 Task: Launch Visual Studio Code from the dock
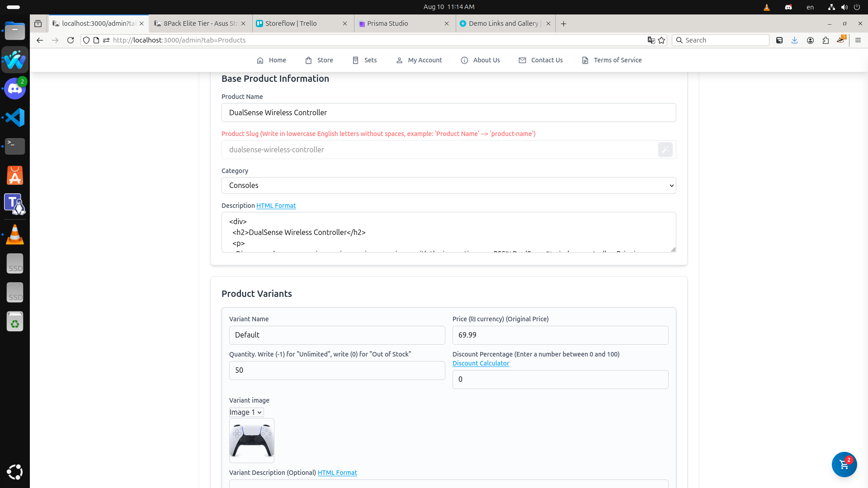click(15, 117)
